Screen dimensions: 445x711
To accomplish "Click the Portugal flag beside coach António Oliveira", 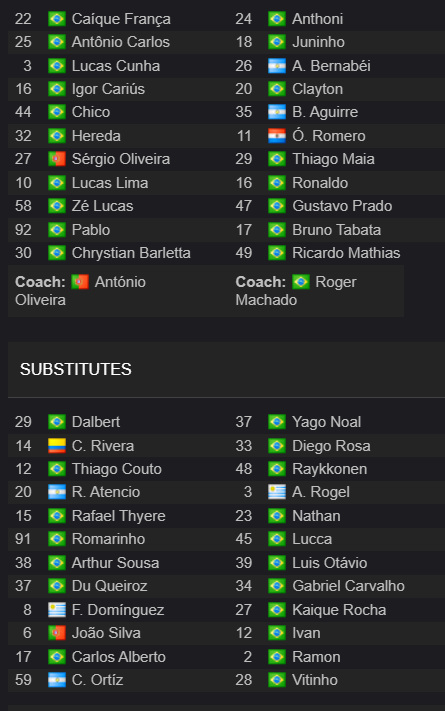I will click(x=80, y=282).
